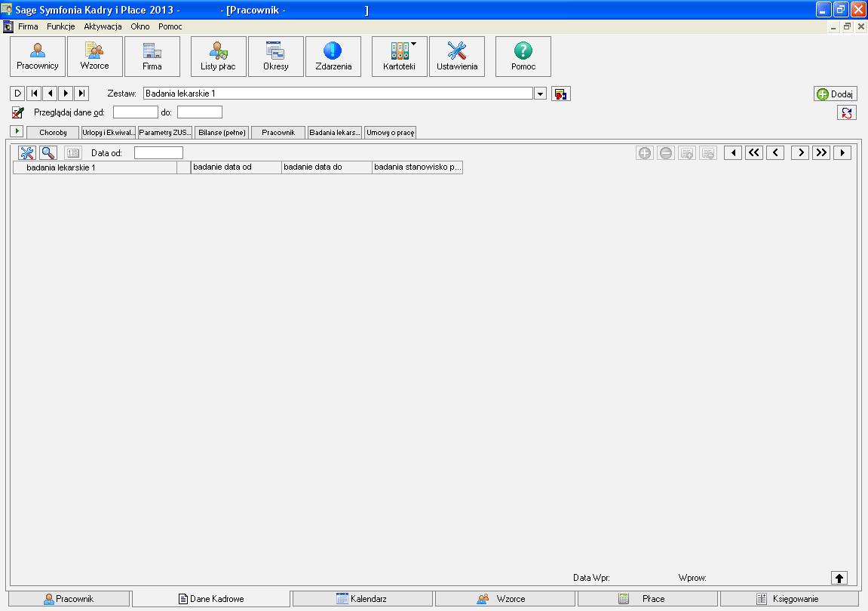This screenshot has width=868, height=611.
Task: Click the icon right of Zestaw dropdown
Action: (x=560, y=94)
